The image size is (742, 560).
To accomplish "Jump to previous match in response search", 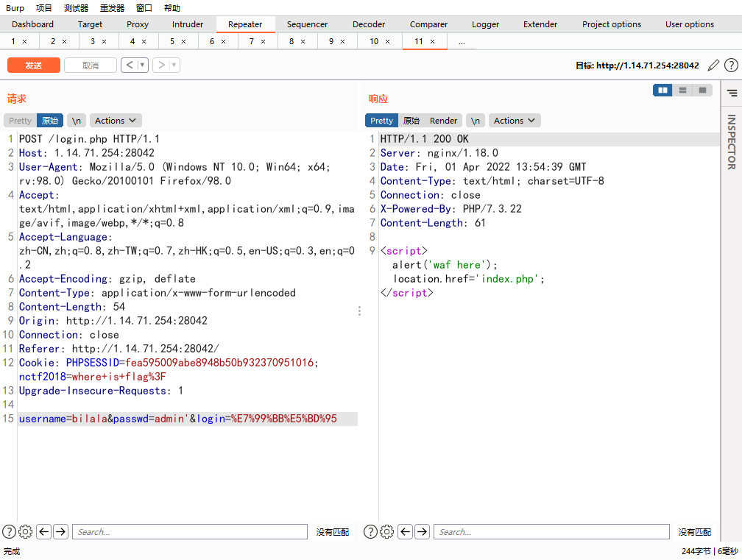I will (x=406, y=531).
